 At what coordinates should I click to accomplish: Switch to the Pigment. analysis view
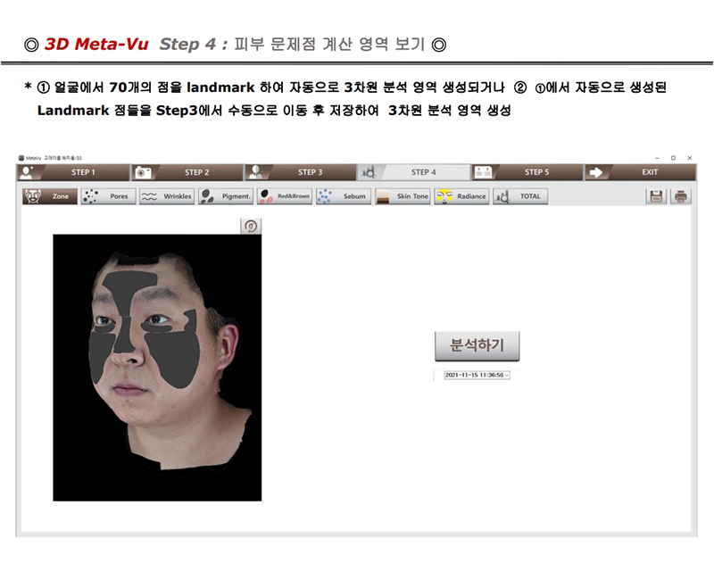tap(226, 196)
